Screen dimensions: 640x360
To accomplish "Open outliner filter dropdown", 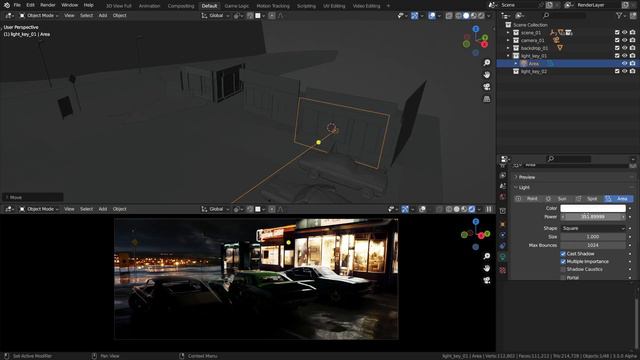I will [x=620, y=16].
